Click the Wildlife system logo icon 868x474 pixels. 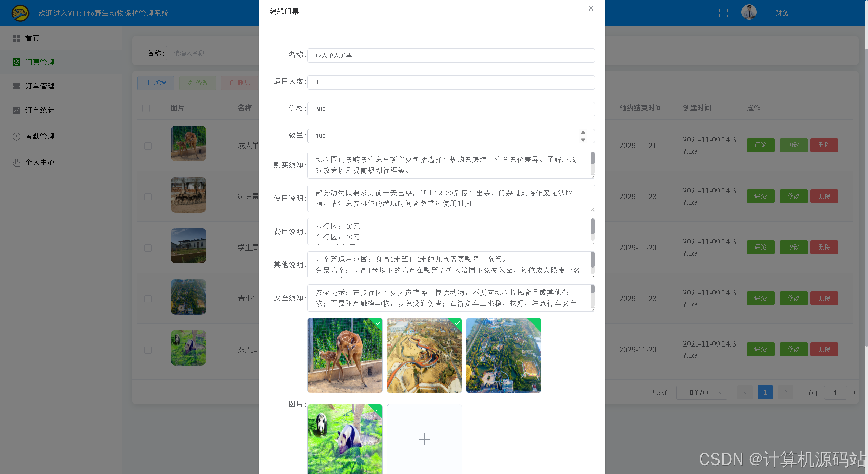[x=20, y=13]
